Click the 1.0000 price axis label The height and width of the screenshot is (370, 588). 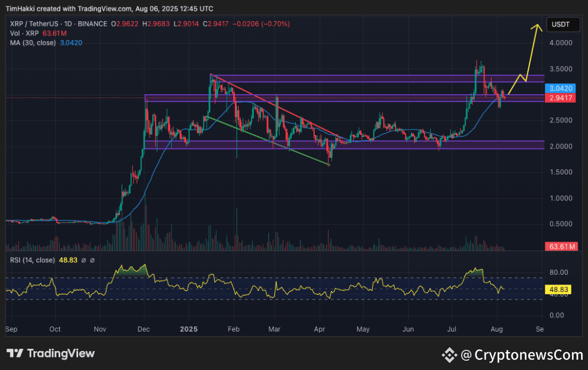click(561, 198)
